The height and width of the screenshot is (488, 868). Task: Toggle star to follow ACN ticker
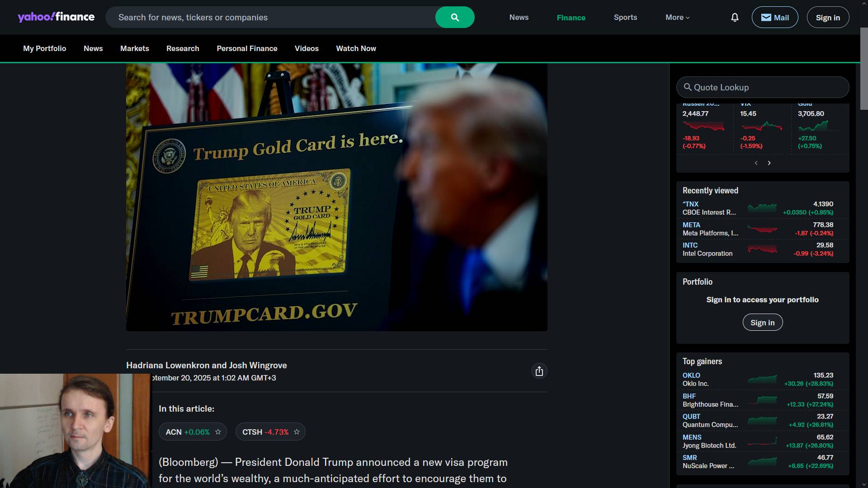(x=218, y=432)
